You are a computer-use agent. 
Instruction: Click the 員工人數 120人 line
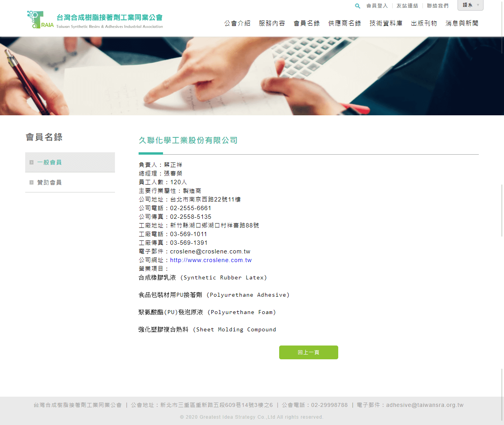[x=163, y=182]
